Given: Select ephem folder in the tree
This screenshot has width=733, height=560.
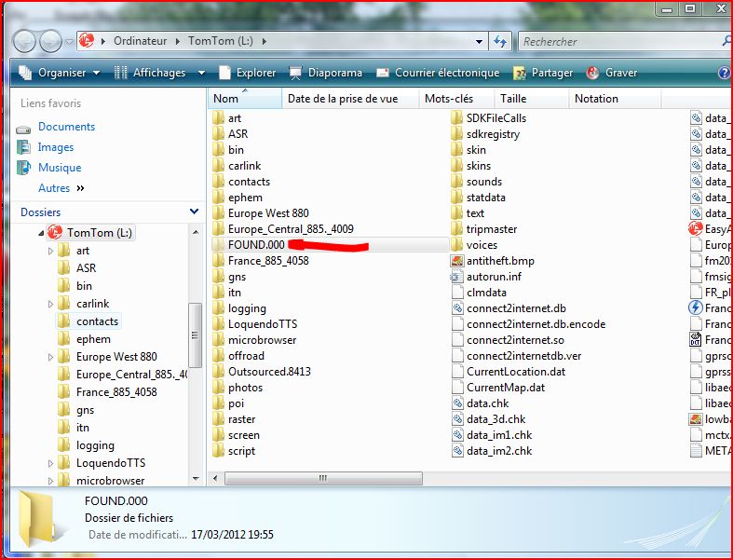Looking at the screenshot, I should (93, 339).
